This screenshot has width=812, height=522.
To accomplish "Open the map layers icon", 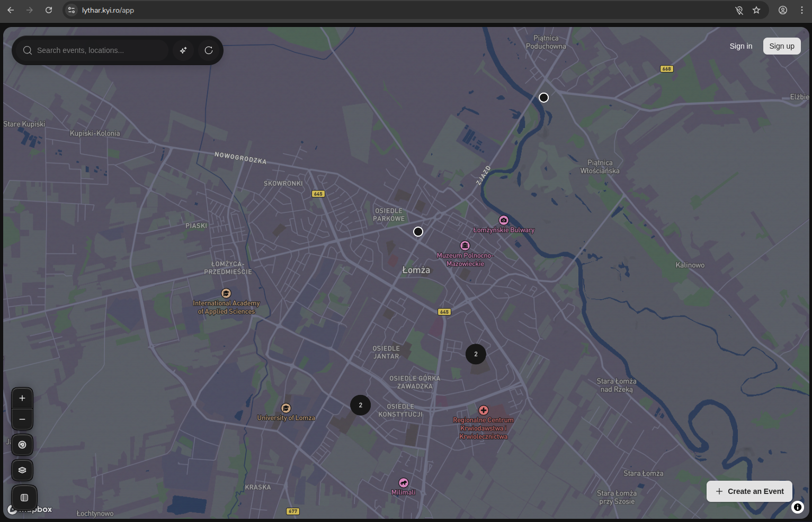I will (x=22, y=470).
